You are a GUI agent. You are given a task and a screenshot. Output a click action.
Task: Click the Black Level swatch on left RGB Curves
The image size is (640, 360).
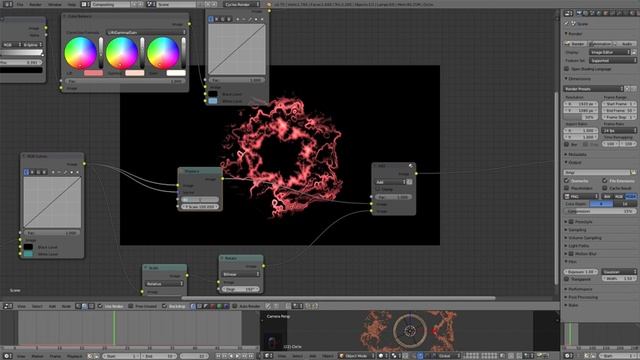pos(28,247)
